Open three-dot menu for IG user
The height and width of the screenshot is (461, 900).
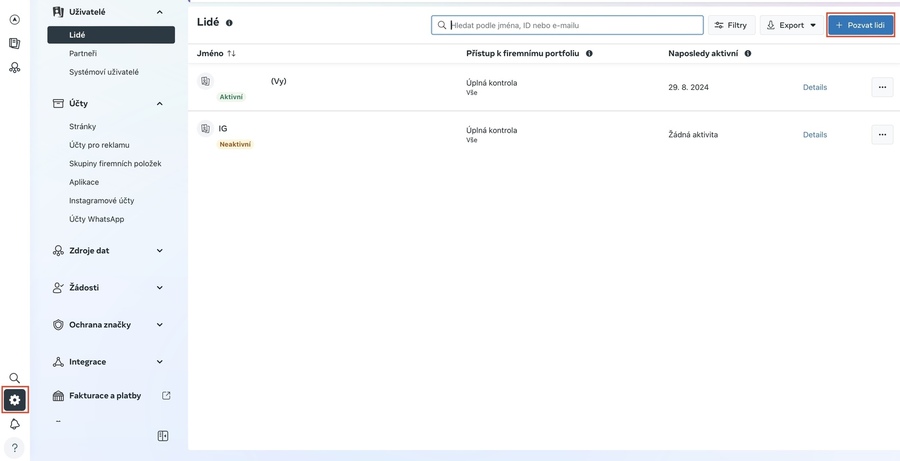tap(882, 134)
